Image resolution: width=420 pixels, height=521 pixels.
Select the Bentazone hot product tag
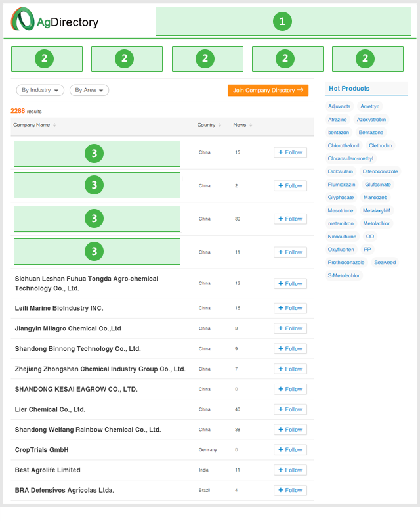coord(371,132)
